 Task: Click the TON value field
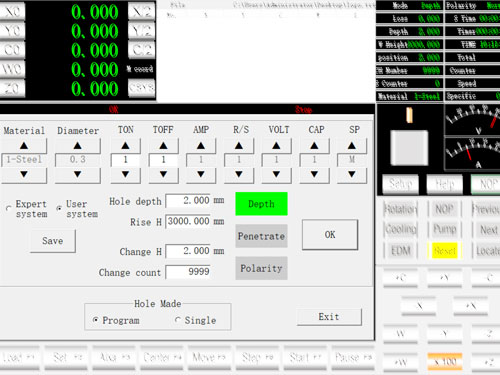[x=125, y=160]
